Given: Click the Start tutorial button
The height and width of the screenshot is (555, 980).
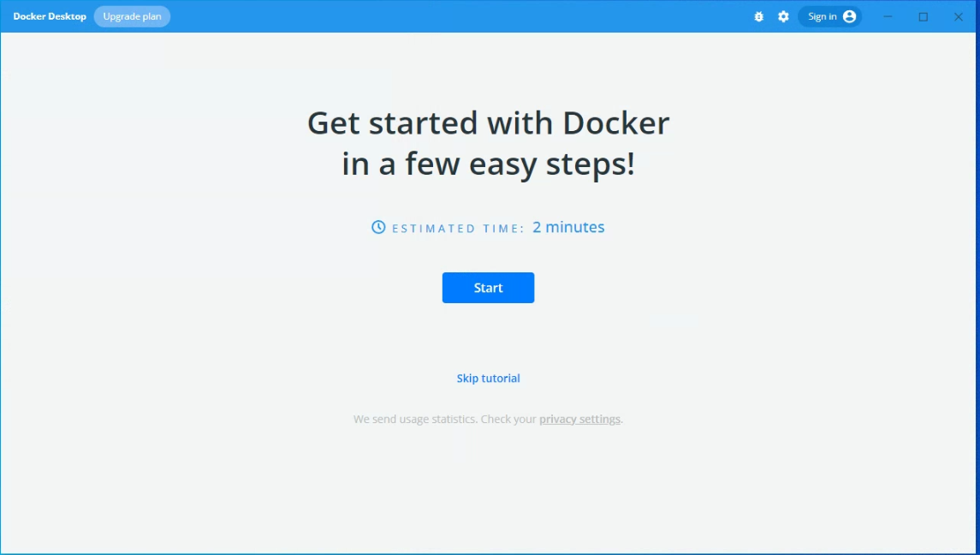Looking at the screenshot, I should tap(488, 288).
